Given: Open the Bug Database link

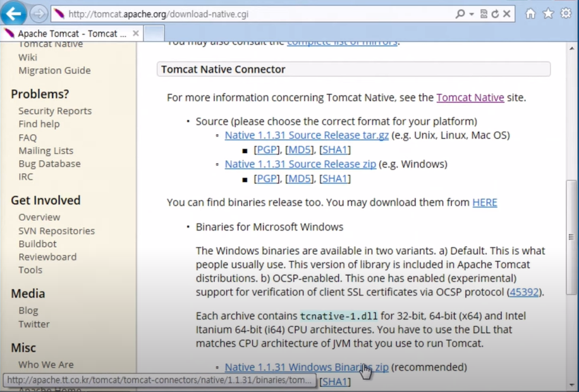Looking at the screenshot, I should click(49, 163).
